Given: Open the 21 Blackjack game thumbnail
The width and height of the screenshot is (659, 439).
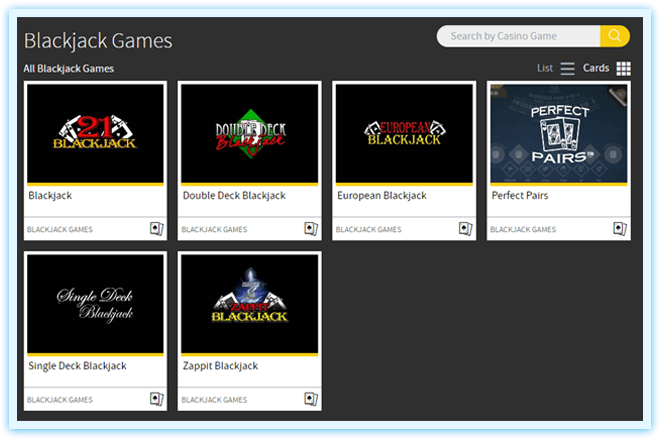Looking at the screenshot, I should 95,134.
